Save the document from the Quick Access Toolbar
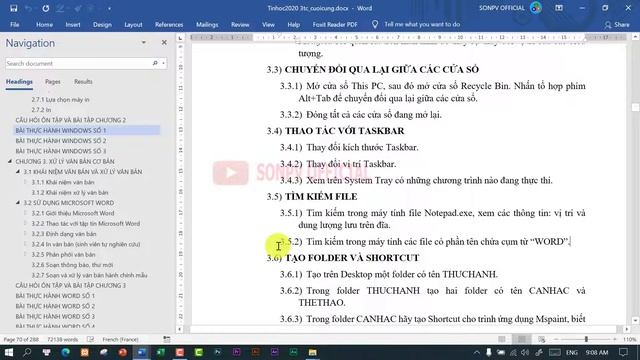The width and height of the screenshot is (640, 360). (13, 8)
